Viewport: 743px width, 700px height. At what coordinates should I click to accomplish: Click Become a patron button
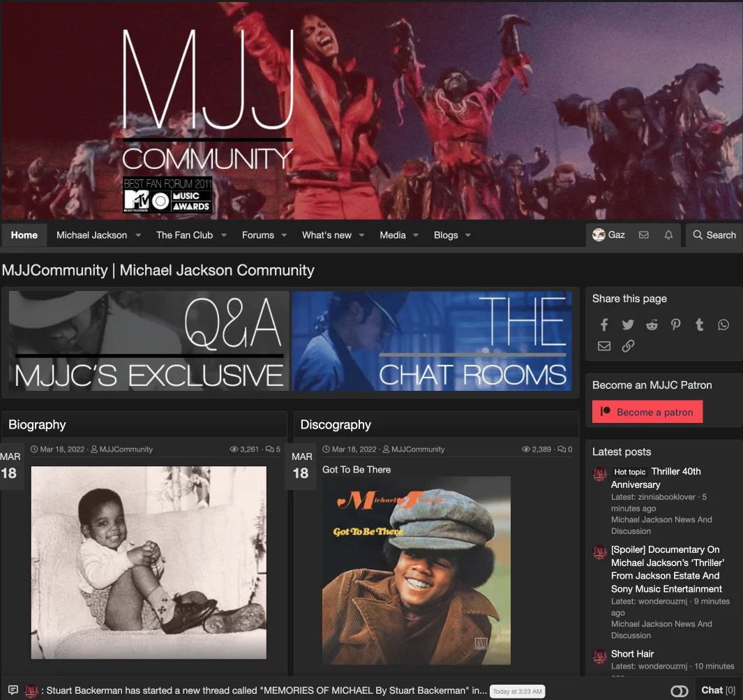coord(647,412)
